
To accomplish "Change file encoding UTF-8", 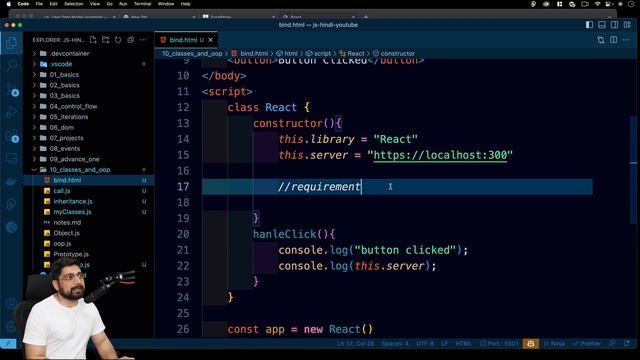I will pyautogui.click(x=424, y=344).
